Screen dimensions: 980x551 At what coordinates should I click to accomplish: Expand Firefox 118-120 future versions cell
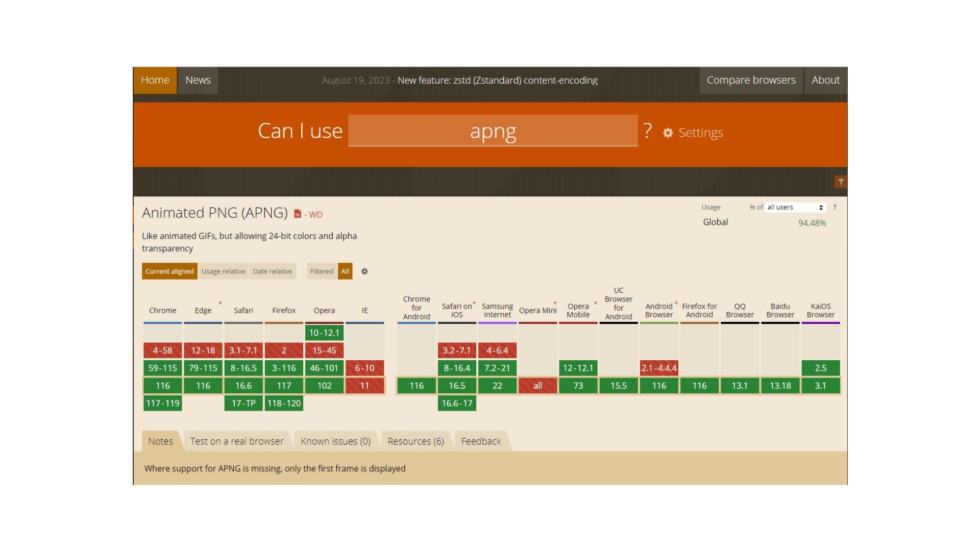click(x=284, y=403)
